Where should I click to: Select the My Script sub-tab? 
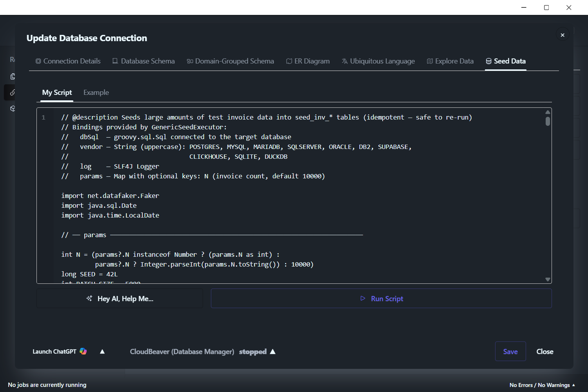(57, 93)
